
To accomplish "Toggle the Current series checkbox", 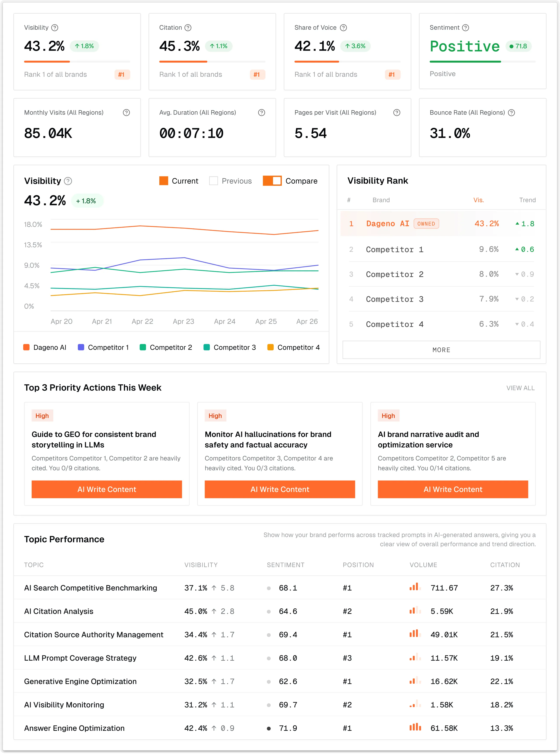I will pyautogui.click(x=164, y=181).
